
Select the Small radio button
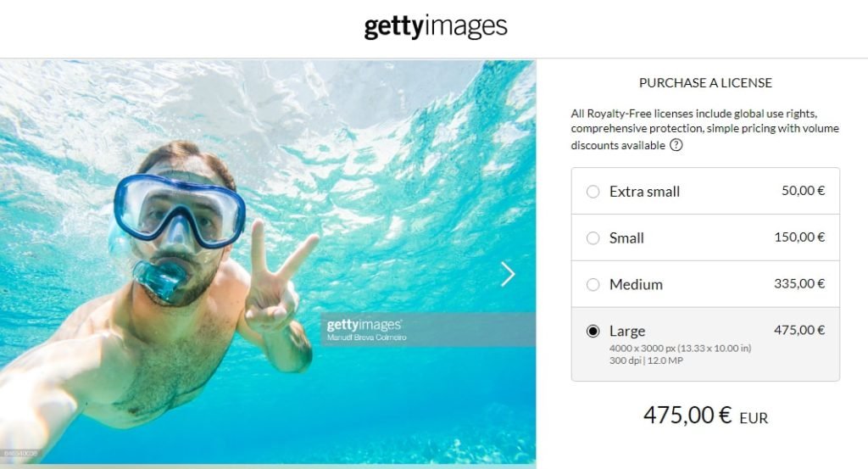(593, 238)
